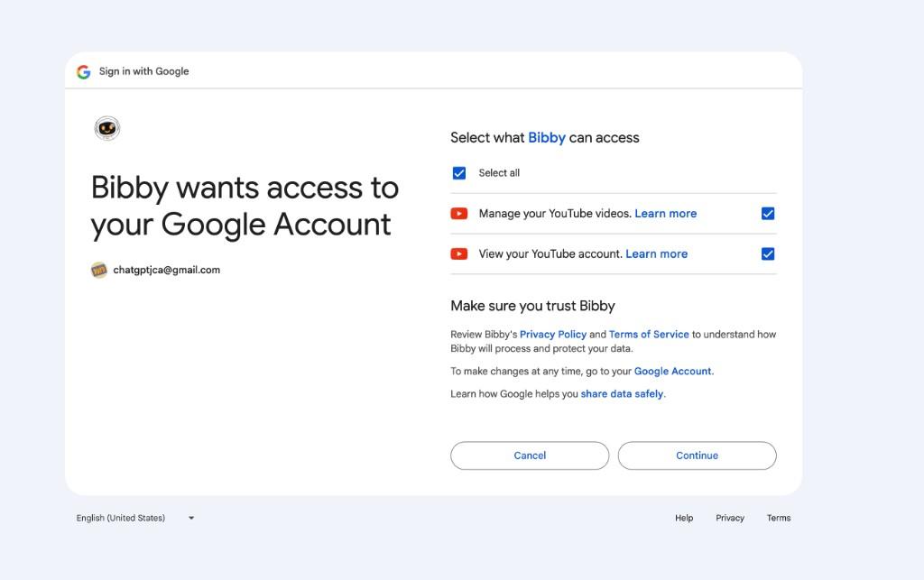The image size is (924, 580).
Task: Click the Sign in with Google header text
Action: tap(143, 71)
